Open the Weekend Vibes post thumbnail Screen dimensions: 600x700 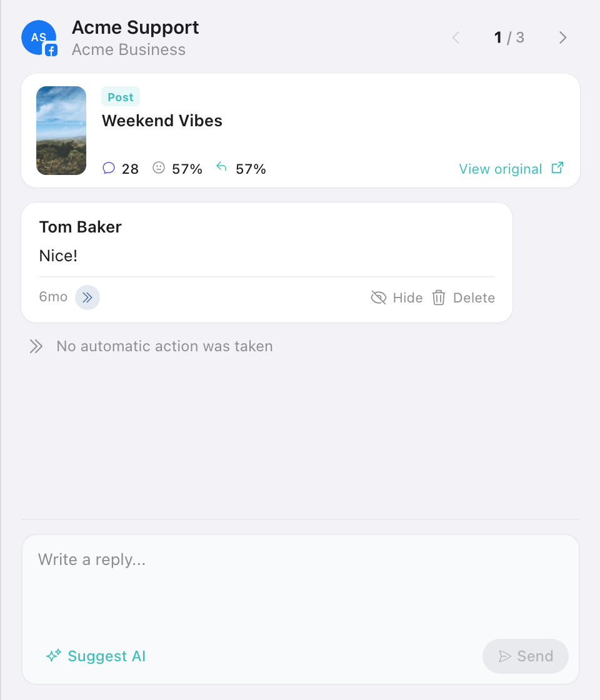[61, 131]
